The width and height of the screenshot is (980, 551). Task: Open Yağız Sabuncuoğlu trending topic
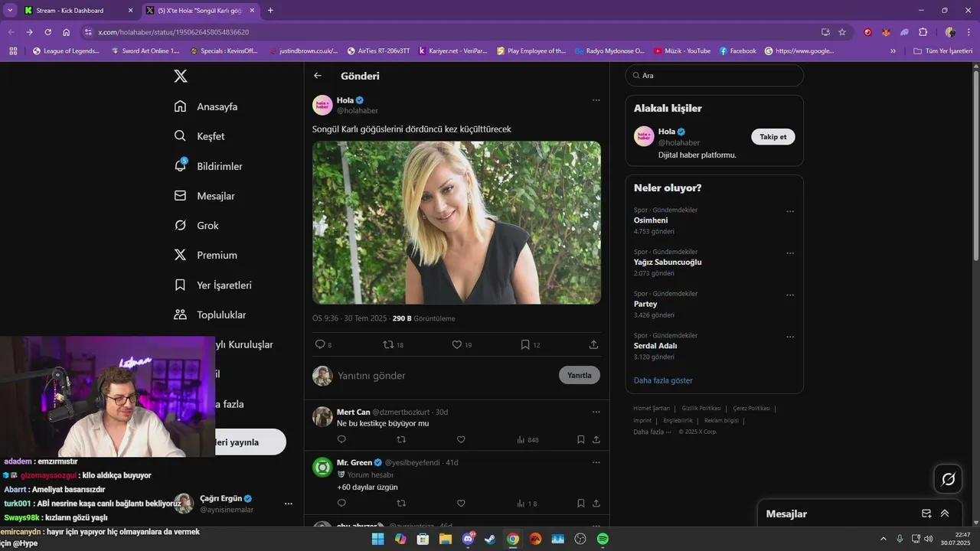[668, 262]
